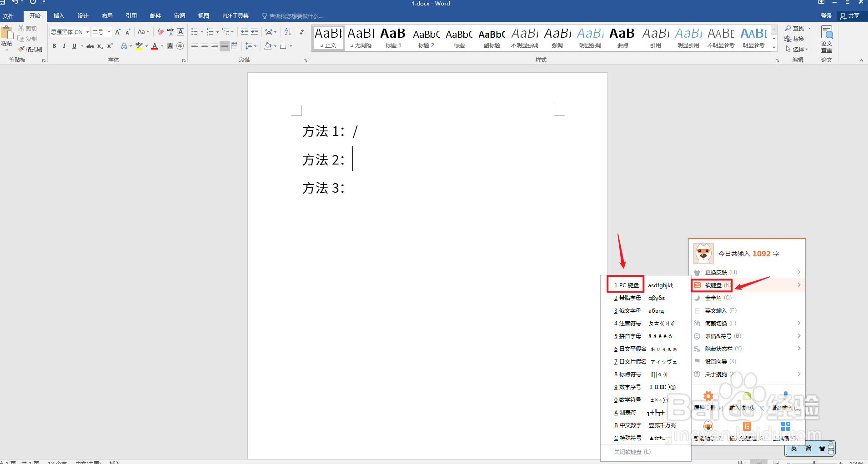Click the Grow Font icon

[x=118, y=32]
